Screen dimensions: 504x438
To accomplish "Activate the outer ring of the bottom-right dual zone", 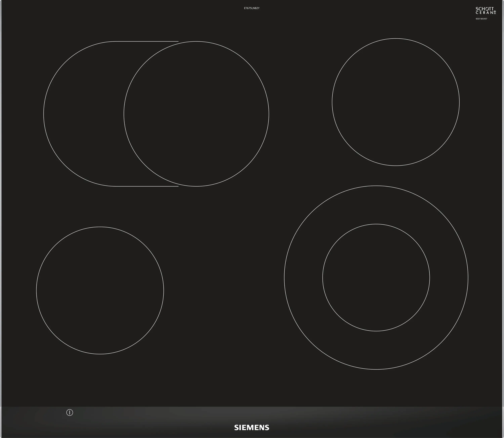I will (376, 205).
